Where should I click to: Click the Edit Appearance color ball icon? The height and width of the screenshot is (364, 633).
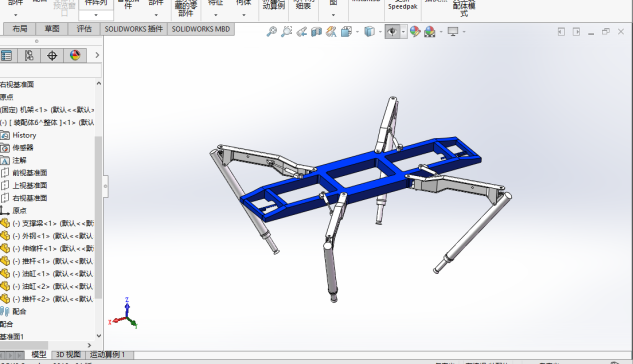tap(415, 31)
